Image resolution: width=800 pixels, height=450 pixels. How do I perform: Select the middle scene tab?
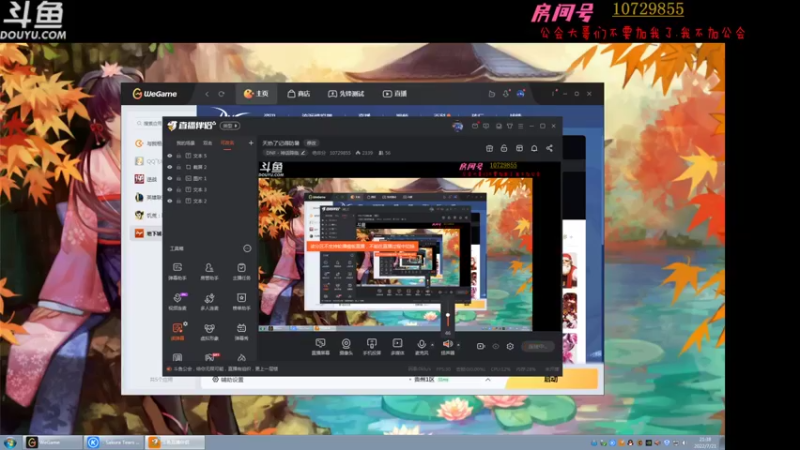(x=208, y=143)
